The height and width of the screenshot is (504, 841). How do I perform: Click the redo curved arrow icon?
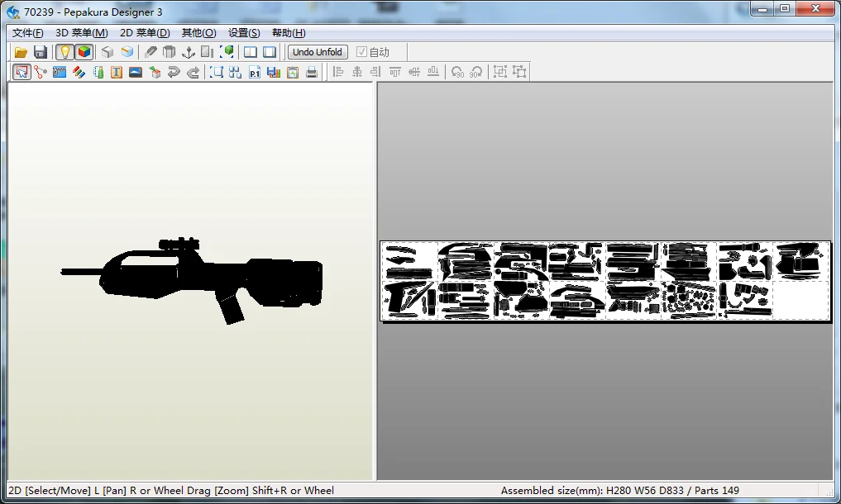point(193,73)
